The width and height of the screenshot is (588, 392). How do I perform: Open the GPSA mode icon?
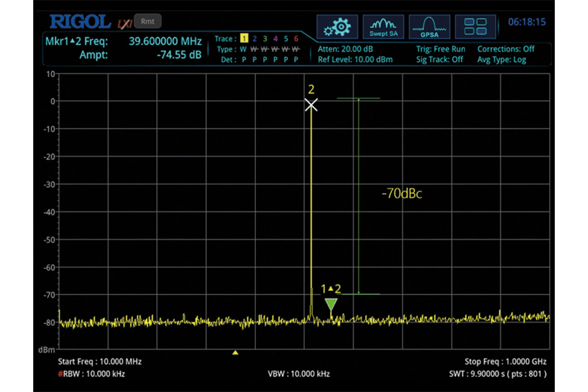click(x=430, y=26)
